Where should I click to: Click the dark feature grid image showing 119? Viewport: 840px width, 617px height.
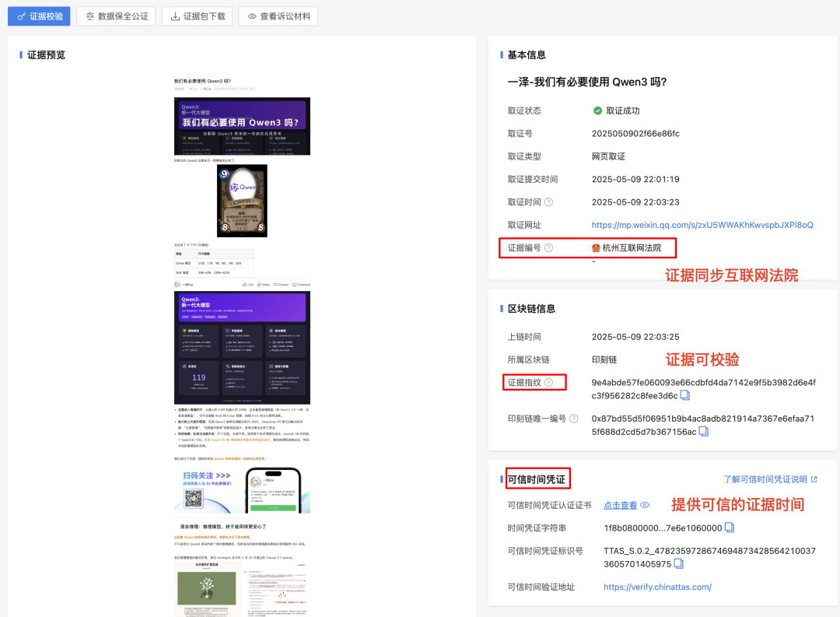[x=242, y=347]
